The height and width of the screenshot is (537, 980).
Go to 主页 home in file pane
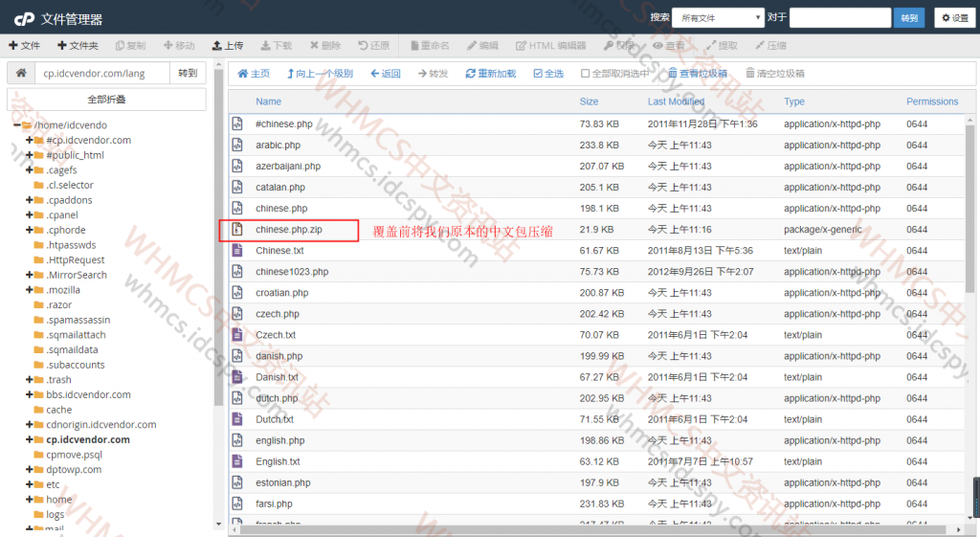coord(254,74)
